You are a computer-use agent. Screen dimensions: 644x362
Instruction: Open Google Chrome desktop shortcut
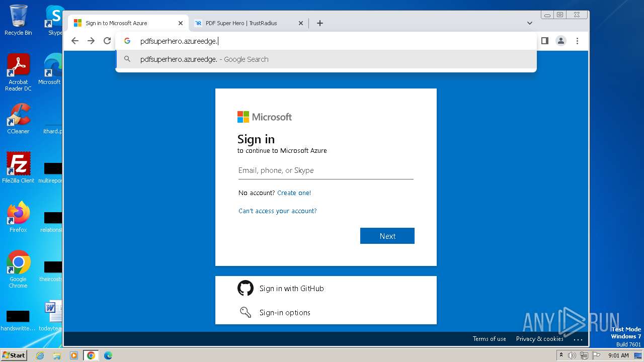point(18,269)
